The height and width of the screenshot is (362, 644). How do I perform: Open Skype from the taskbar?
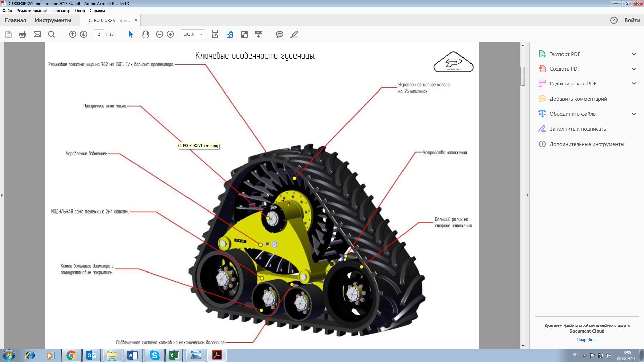(154, 355)
